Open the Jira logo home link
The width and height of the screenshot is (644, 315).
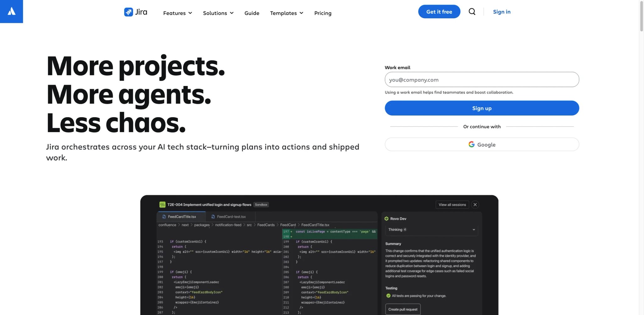click(x=136, y=12)
